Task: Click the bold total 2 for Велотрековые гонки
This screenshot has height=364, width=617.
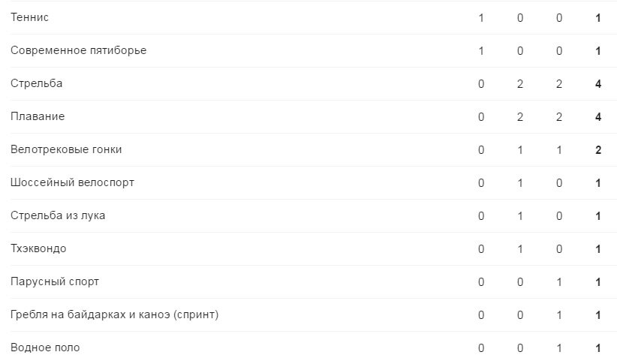Action: (x=598, y=150)
